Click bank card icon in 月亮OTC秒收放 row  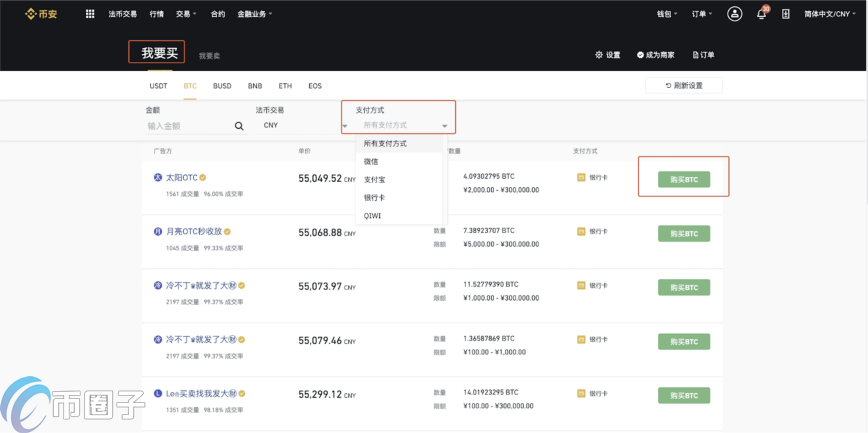(581, 231)
